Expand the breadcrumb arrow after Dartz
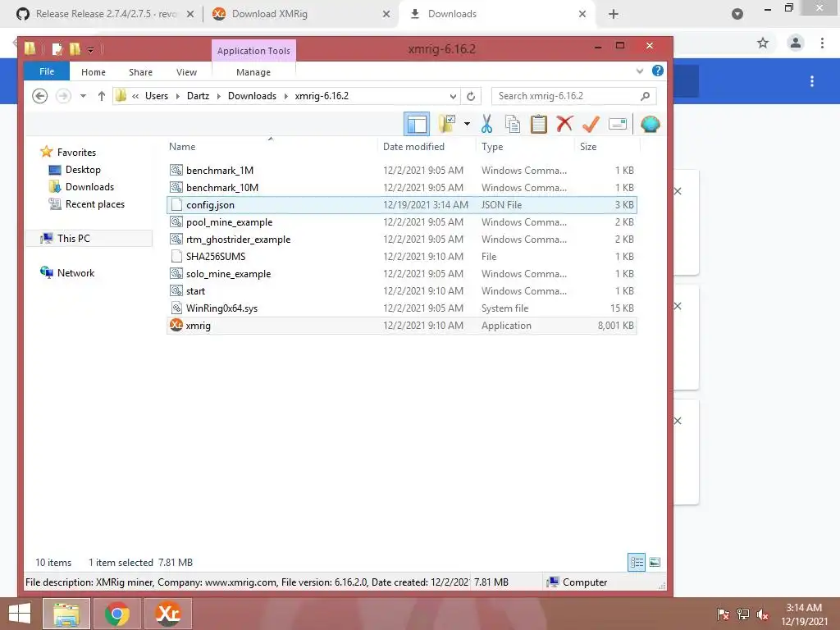The width and height of the screenshot is (840, 630). tap(218, 97)
